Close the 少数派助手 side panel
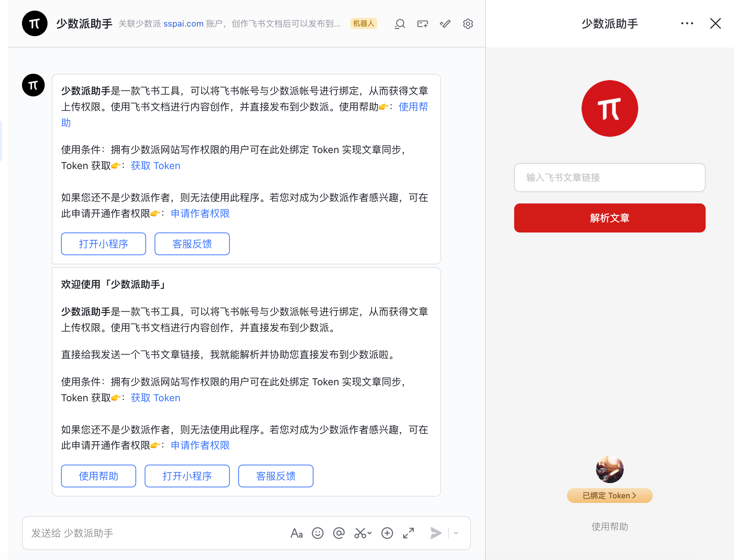 [716, 23]
